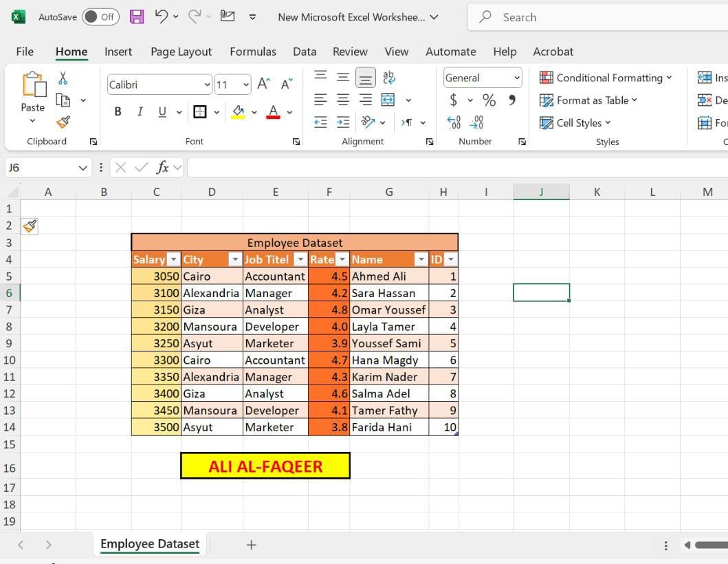Click the Search box in title bar

598,17
